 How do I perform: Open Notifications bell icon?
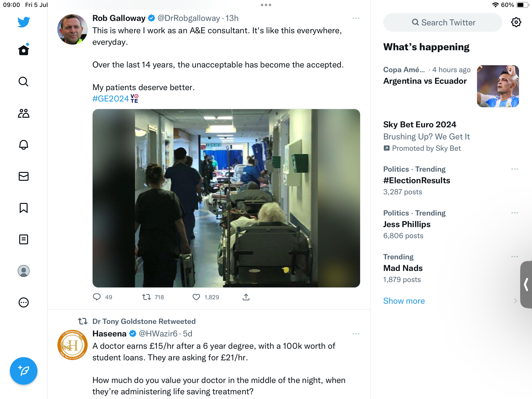pyautogui.click(x=24, y=145)
